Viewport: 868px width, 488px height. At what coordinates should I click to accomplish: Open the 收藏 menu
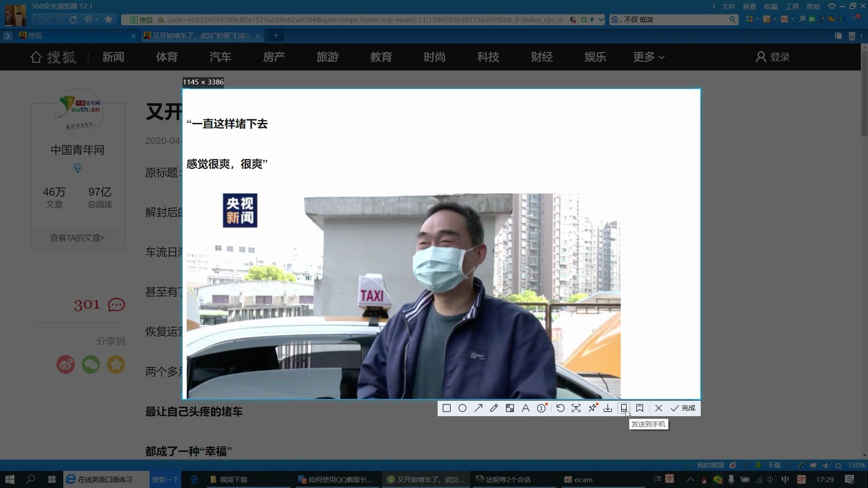coord(770,6)
